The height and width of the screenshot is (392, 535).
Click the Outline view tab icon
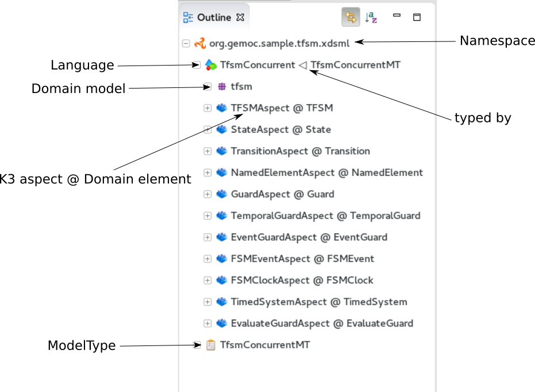pyautogui.click(x=187, y=17)
